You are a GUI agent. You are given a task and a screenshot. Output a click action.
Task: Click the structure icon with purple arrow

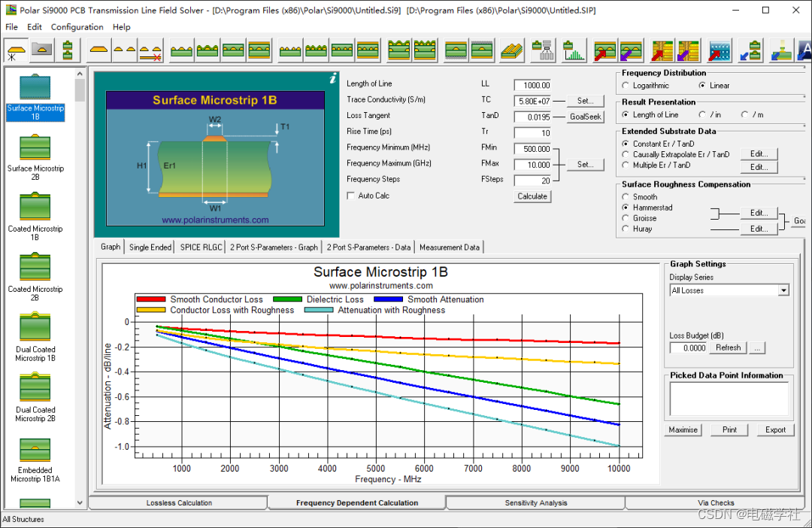tap(632, 51)
